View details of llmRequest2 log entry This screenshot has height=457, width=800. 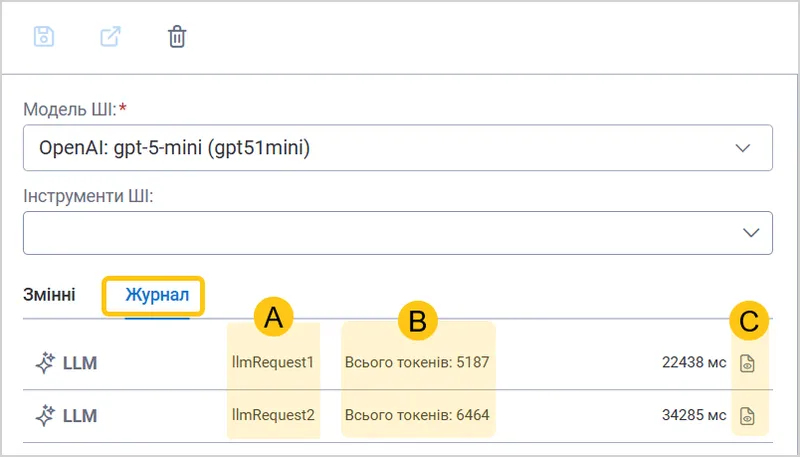[x=747, y=416]
